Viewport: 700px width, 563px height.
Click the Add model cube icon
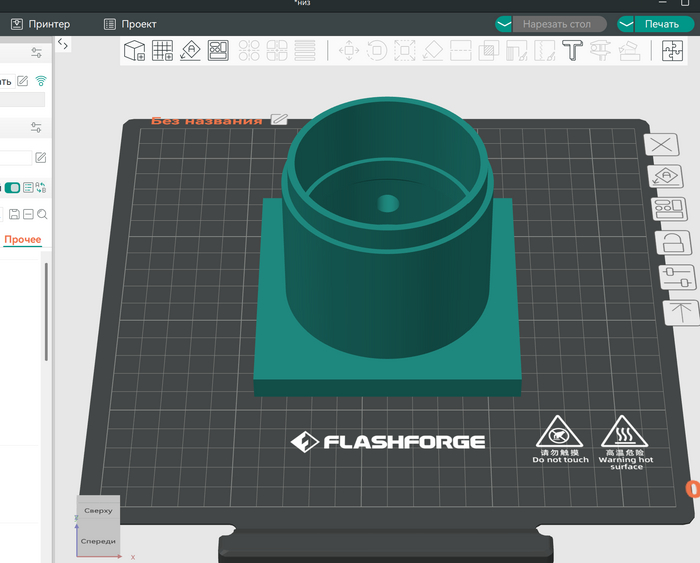134,50
